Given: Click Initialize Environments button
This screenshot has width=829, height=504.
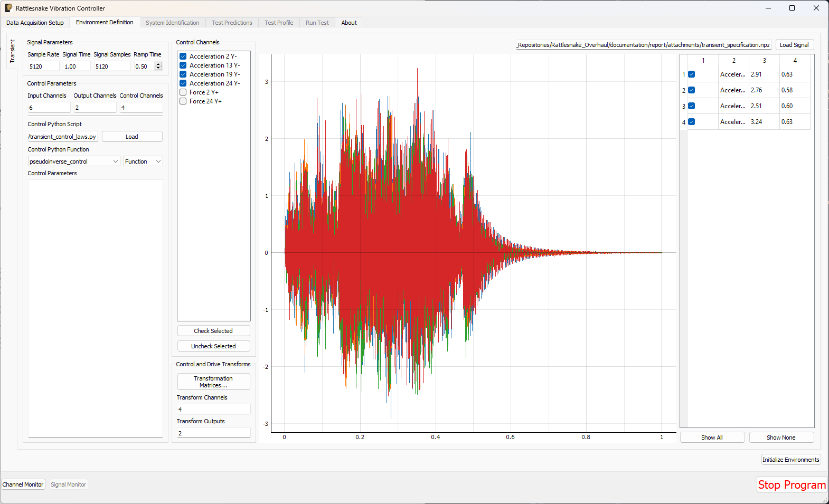Looking at the screenshot, I should pos(790,460).
